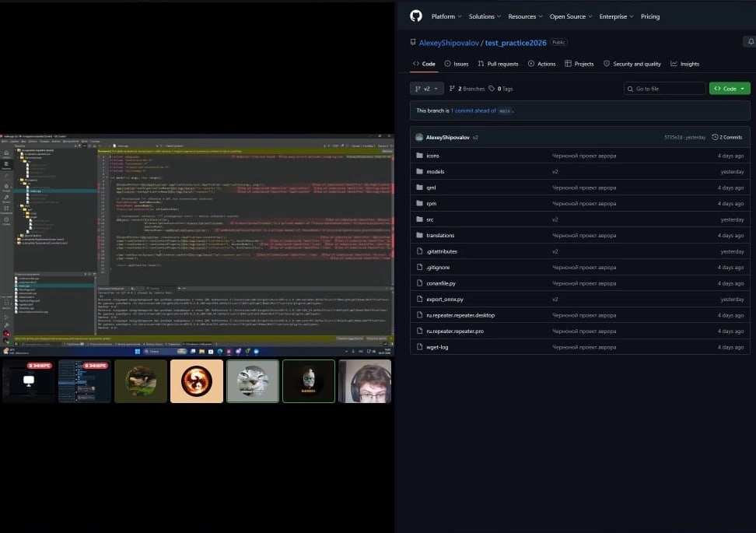
Task: Click the Go to file search field
Action: [x=664, y=89]
